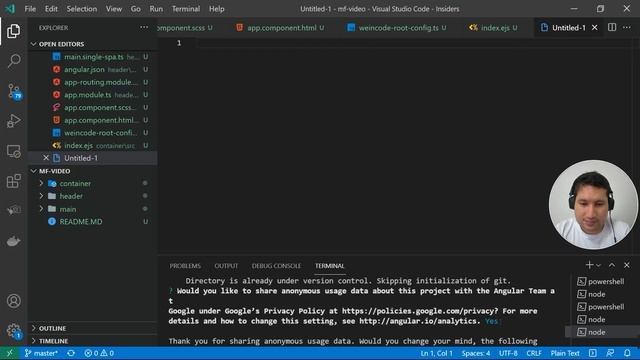Image resolution: width=640 pixels, height=360 pixels.
Task: Switch to the Output panel tab
Action: point(226,266)
